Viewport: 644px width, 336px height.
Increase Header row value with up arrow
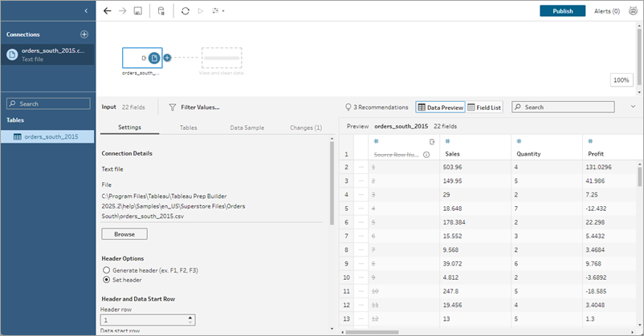pos(190,318)
